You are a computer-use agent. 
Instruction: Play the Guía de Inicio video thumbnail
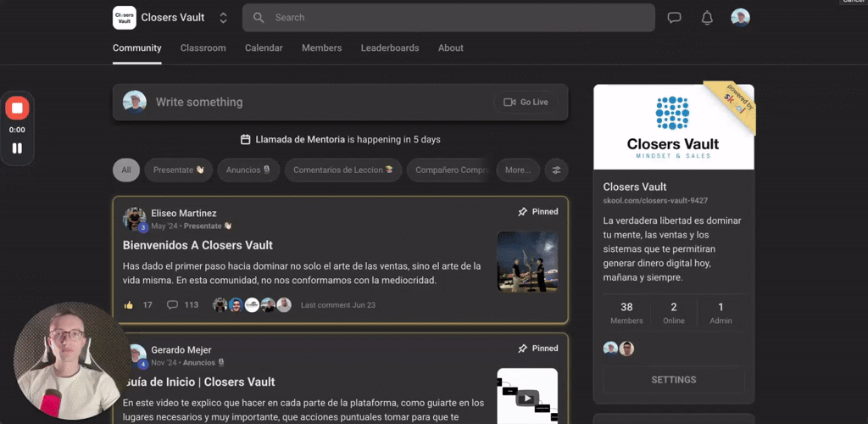(527, 396)
